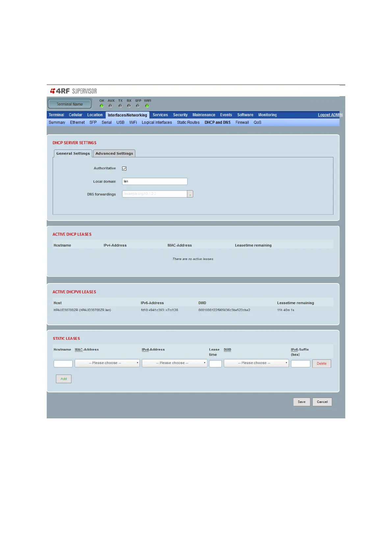Open the IPv4-Address static lease dropdown
Viewport: 392px width, 554px height.
pos(174,363)
